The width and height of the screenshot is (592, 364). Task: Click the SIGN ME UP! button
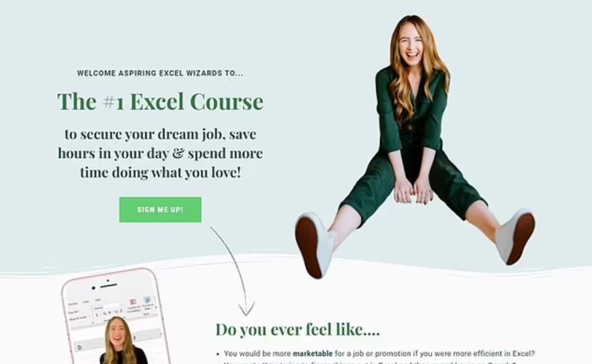[160, 210]
